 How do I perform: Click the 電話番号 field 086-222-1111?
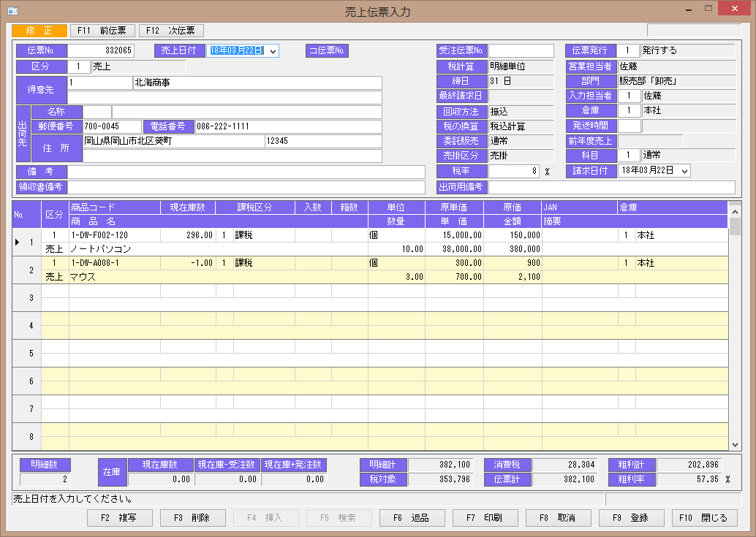(x=288, y=126)
